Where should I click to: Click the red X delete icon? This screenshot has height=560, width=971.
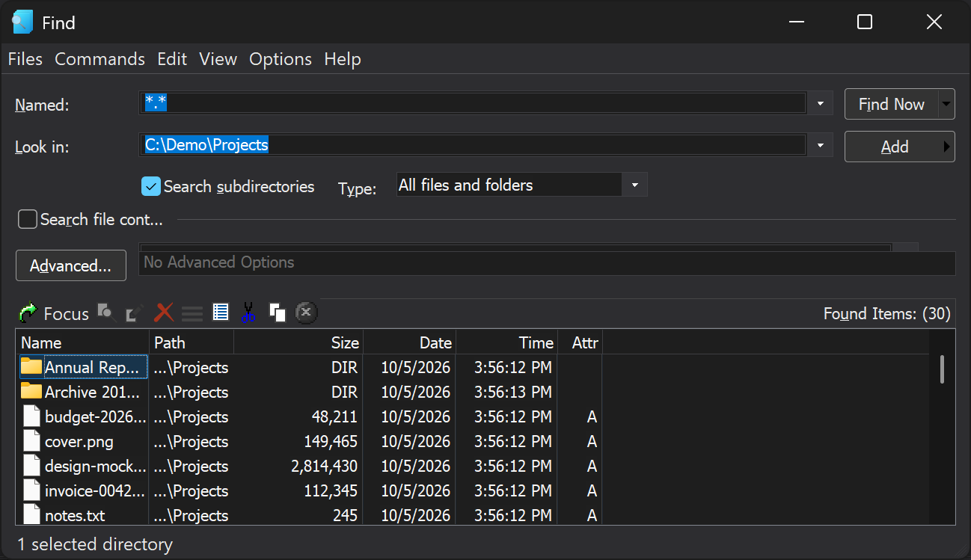tap(164, 313)
